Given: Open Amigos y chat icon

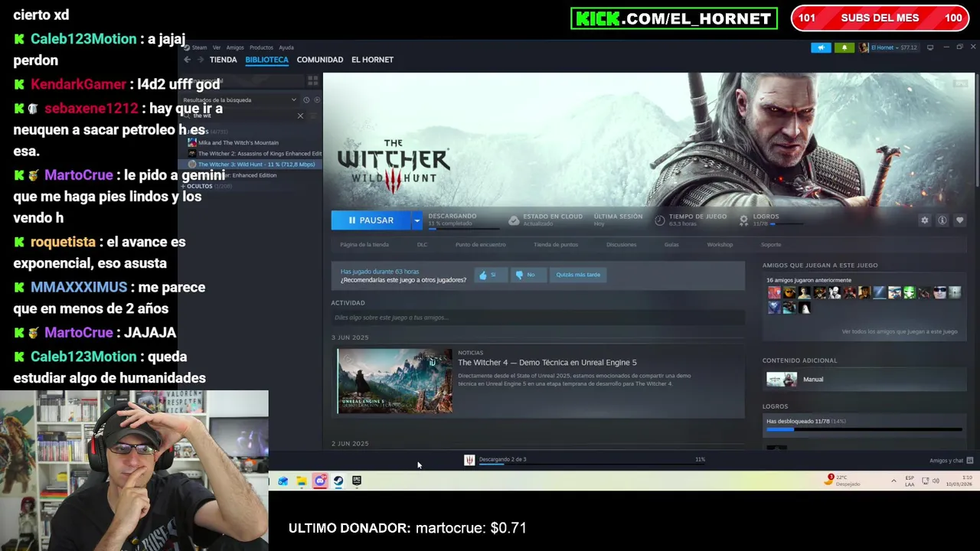Looking at the screenshot, I should pyautogui.click(x=969, y=461).
